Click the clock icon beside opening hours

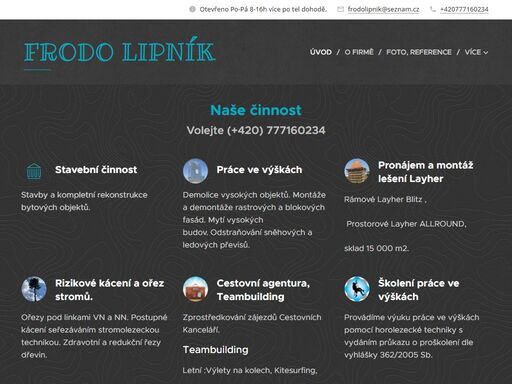click(x=192, y=9)
